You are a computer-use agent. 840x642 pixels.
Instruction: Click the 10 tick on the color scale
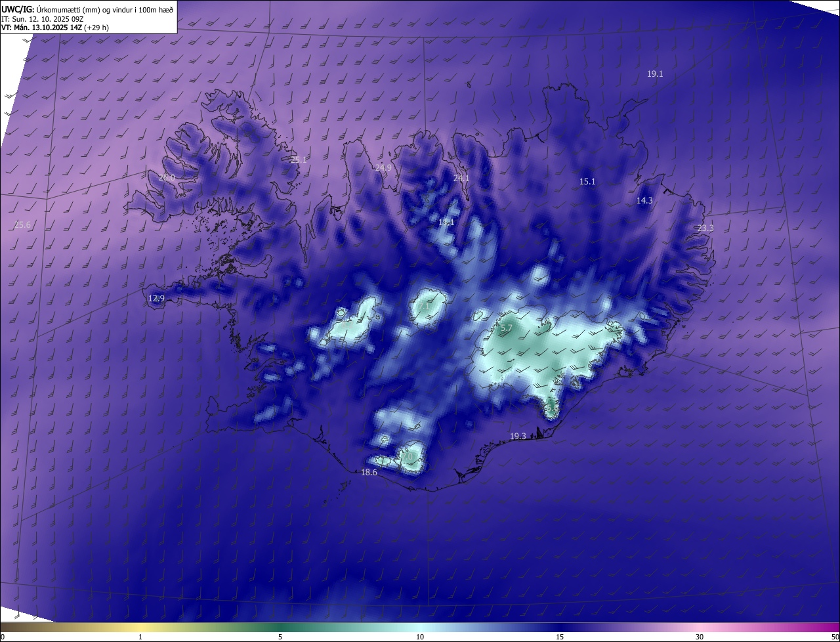point(420,637)
